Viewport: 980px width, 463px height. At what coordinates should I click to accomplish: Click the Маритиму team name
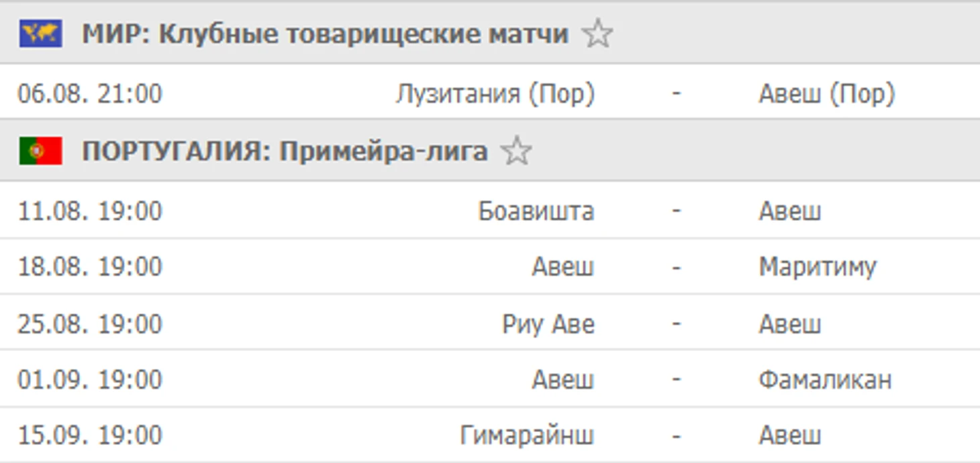[817, 266]
